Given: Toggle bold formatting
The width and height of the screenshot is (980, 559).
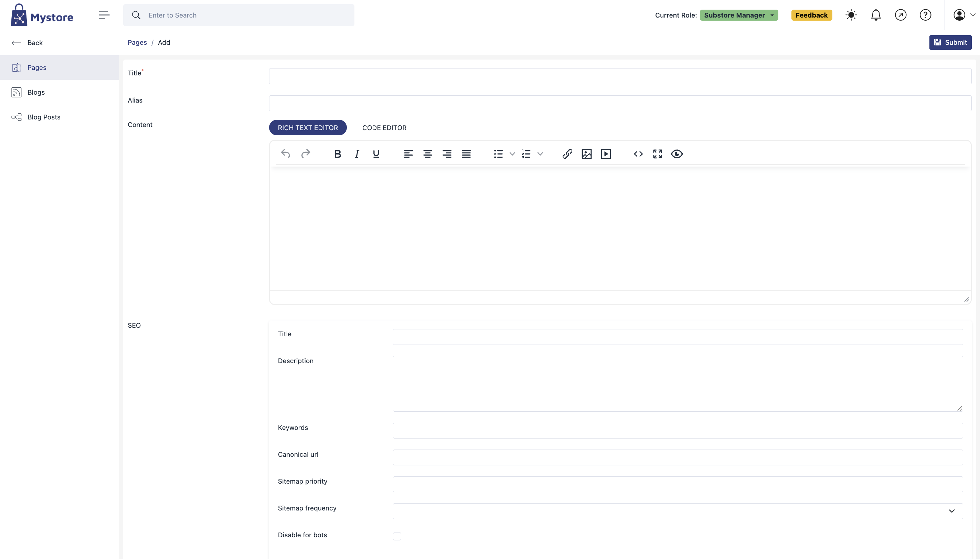Looking at the screenshot, I should click(x=338, y=154).
